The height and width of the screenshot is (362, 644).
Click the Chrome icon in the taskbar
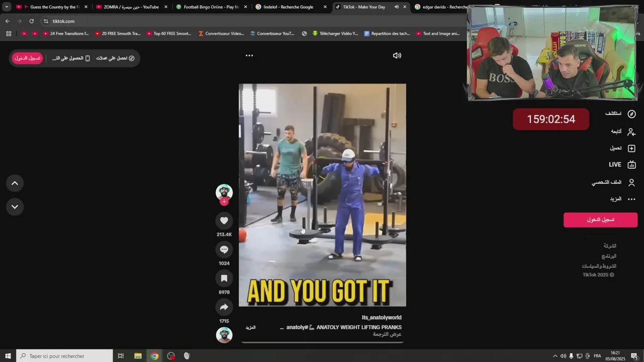coord(154,356)
